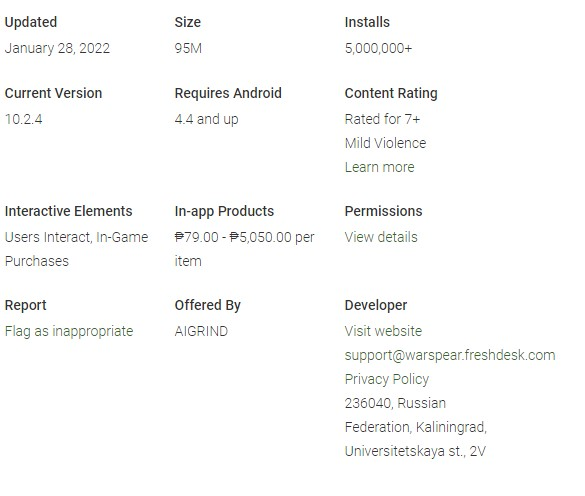Viewport: 585px width, 496px height.
Task: Click the Permissions heading
Action: pyautogui.click(x=383, y=211)
